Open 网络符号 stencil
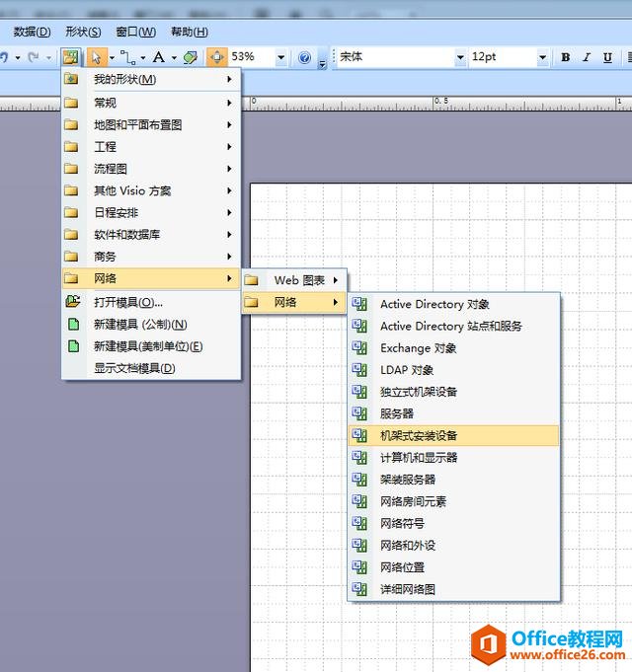Screen dimensions: 632x672 click(453, 523)
